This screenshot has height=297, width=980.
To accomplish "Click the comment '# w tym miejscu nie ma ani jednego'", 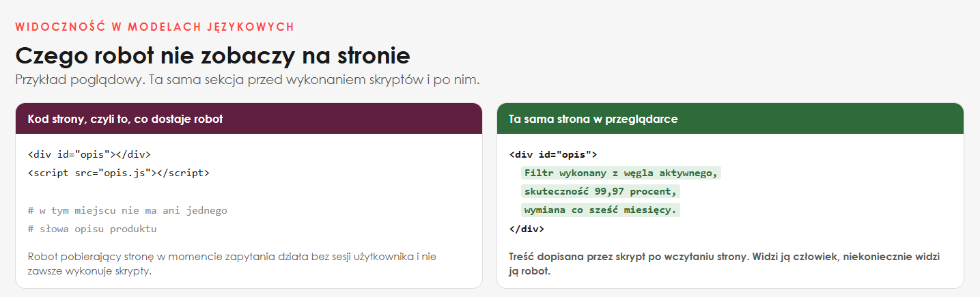I will pyautogui.click(x=128, y=210).
